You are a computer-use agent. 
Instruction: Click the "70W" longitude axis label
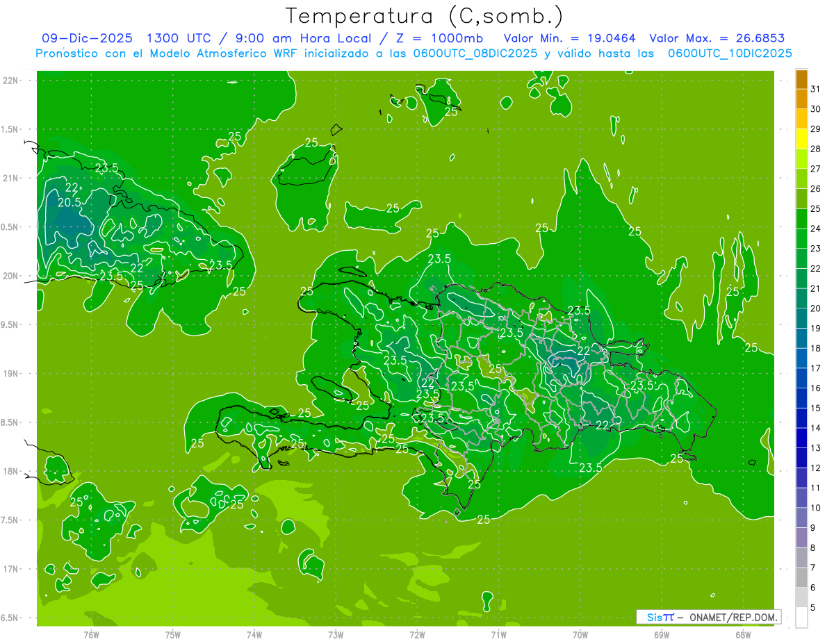coord(580,635)
